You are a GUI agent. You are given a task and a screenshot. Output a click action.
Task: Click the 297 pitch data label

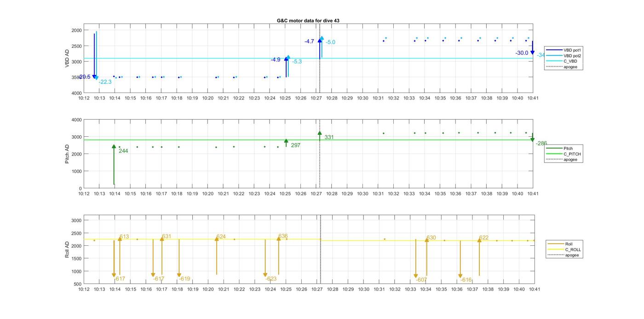(296, 145)
